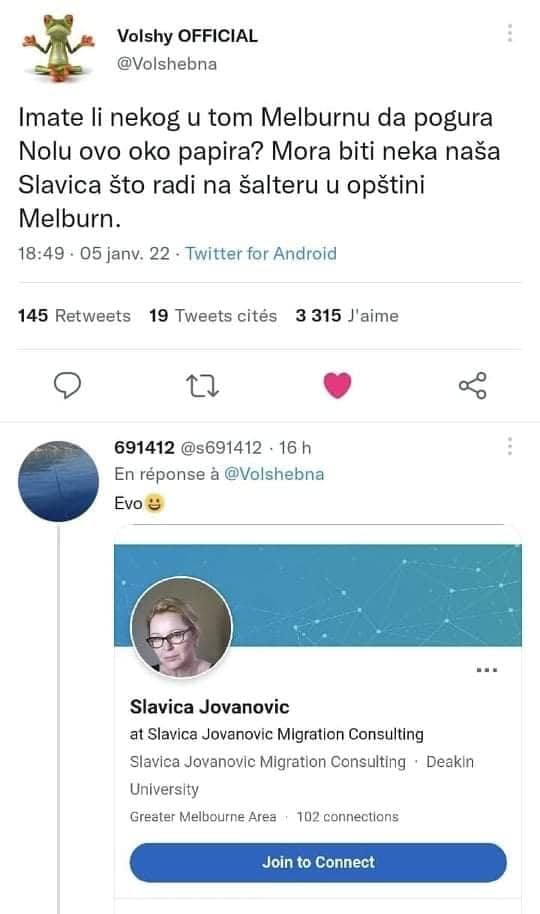The width and height of the screenshot is (540, 914).
Task: Tap 691412's blue water avatar
Action: [x=58, y=481]
